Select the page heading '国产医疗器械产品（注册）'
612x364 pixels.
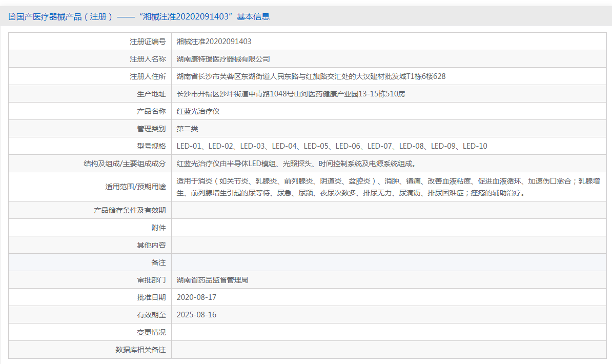click(x=65, y=17)
